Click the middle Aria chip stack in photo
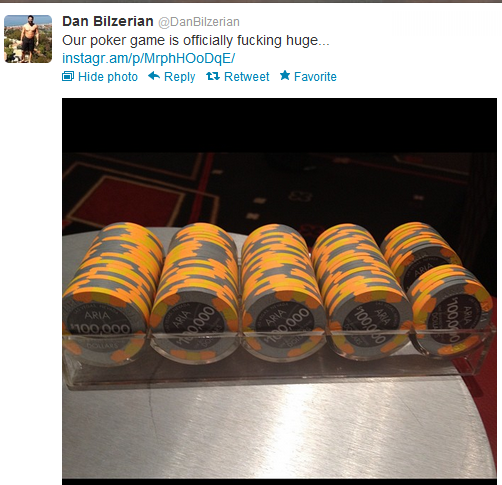 (282, 293)
